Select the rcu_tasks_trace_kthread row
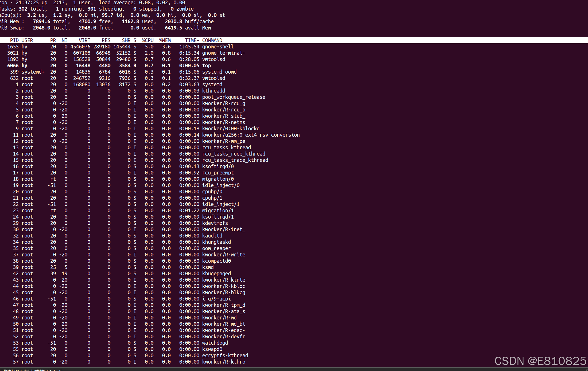Image resolution: width=588 pixels, height=371 pixels. click(x=235, y=160)
